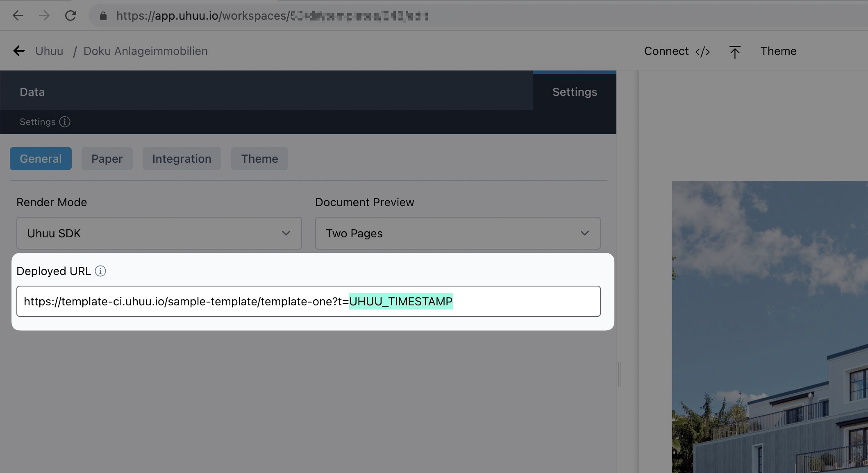
Task: Click the Render Mode label
Action: [x=52, y=202]
